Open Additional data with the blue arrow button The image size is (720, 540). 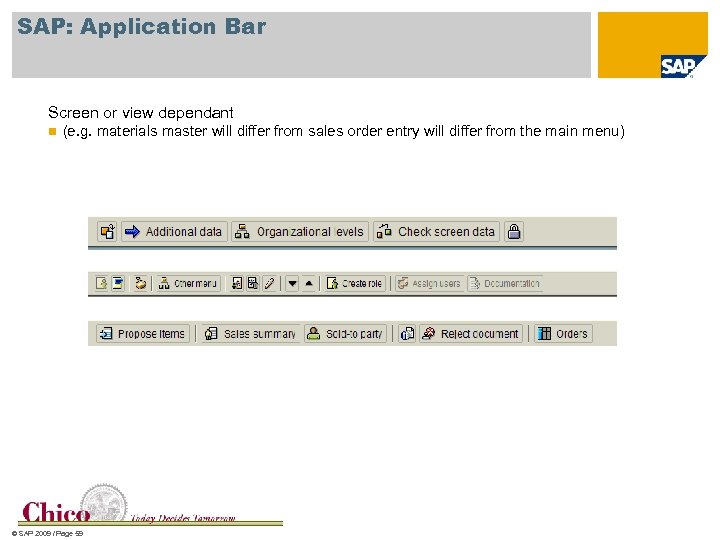(x=174, y=231)
